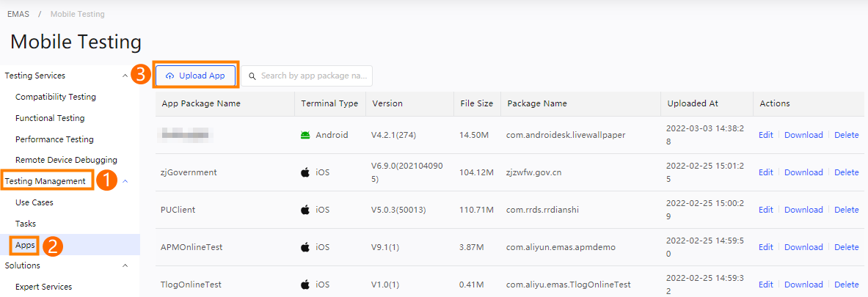Click the search magnifier icon

pyautogui.click(x=252, y=76)
